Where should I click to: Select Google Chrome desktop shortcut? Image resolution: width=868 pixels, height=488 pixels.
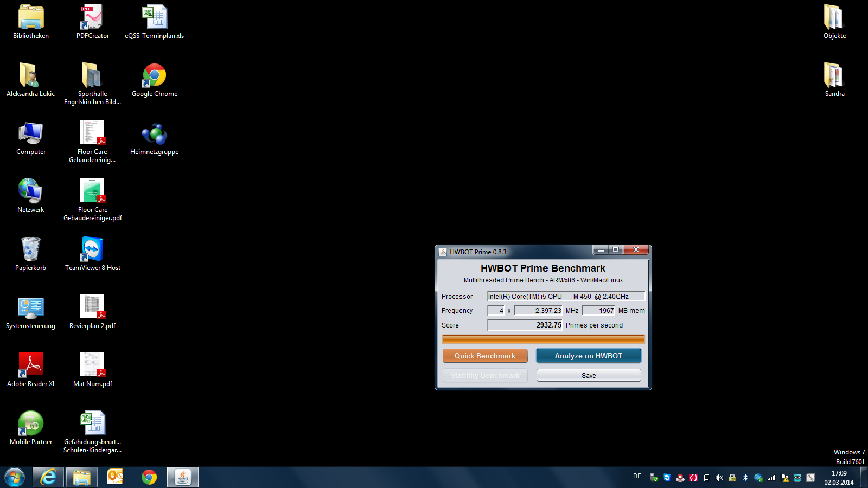click(155, 80)
